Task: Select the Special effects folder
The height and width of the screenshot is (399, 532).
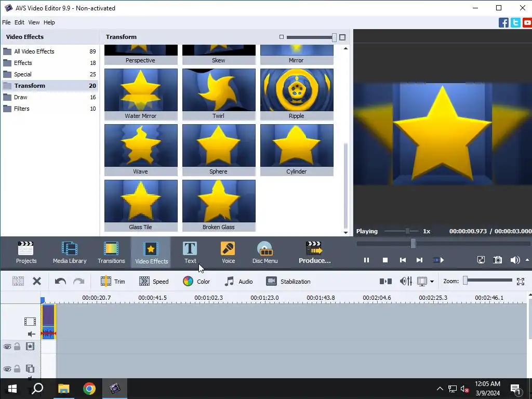Action: point(49,74)
